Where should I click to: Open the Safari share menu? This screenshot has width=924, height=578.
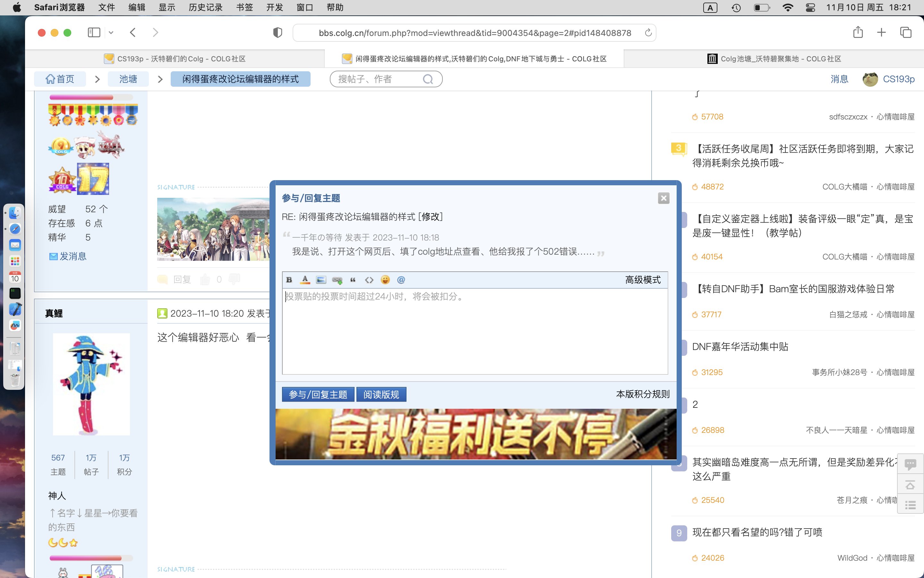[858, 32]
